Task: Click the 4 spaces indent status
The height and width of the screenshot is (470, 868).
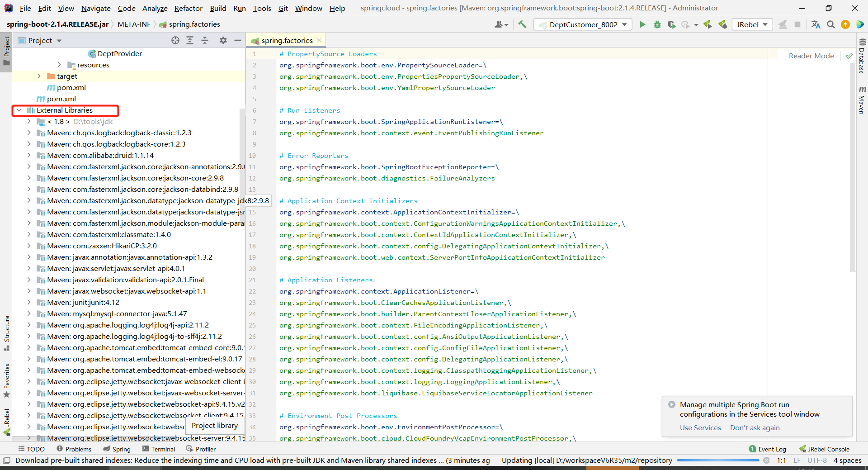Action: (847, 461)
